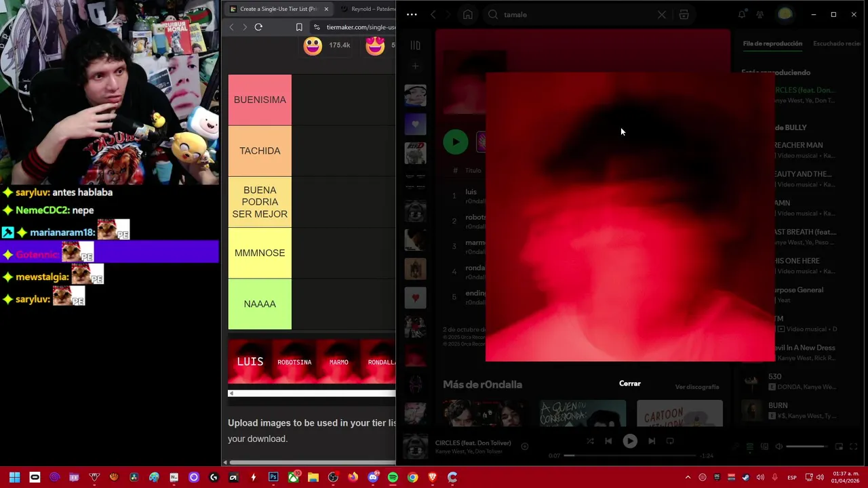
Task: Open Spotify miniplayer icon
Action: (839, 447)
